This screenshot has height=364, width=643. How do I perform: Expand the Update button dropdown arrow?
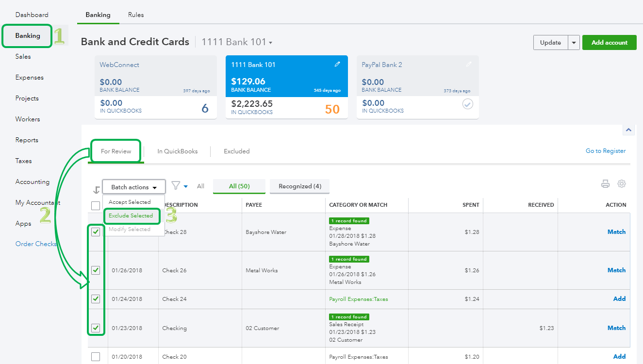574,43
